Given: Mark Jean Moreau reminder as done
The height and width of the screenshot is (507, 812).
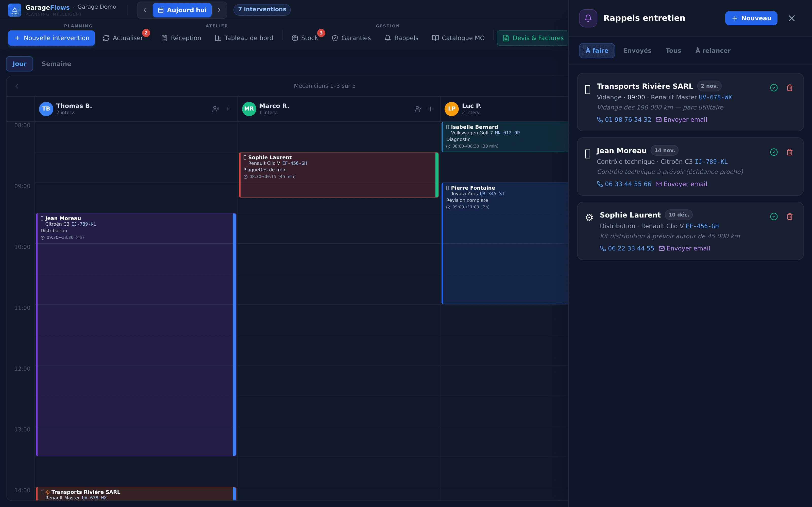Looking at the screenshot, I should pos(774,152).
